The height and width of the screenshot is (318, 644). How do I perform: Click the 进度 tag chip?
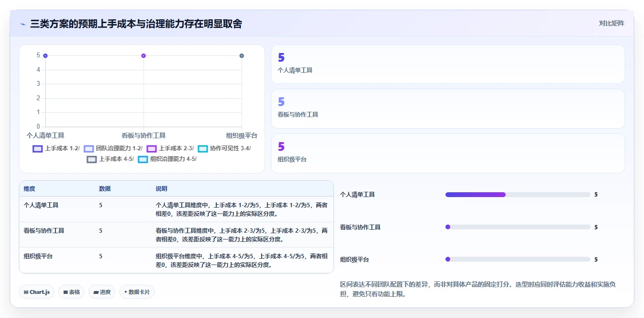click(x=102, y=292)
